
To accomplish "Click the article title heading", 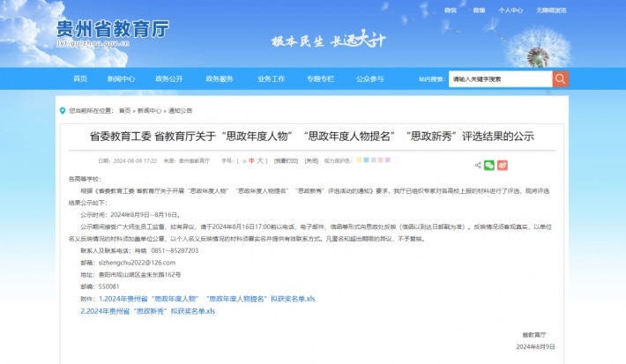I will click(312, 137).
